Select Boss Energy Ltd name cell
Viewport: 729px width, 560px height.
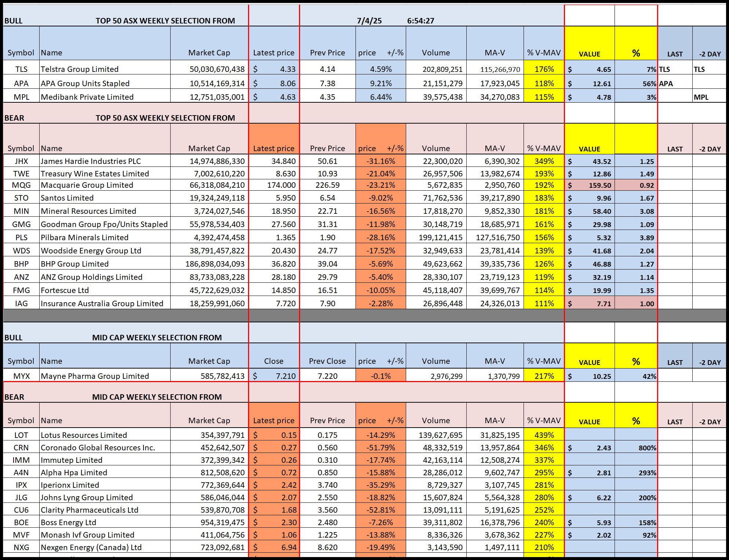pos(105,522)
